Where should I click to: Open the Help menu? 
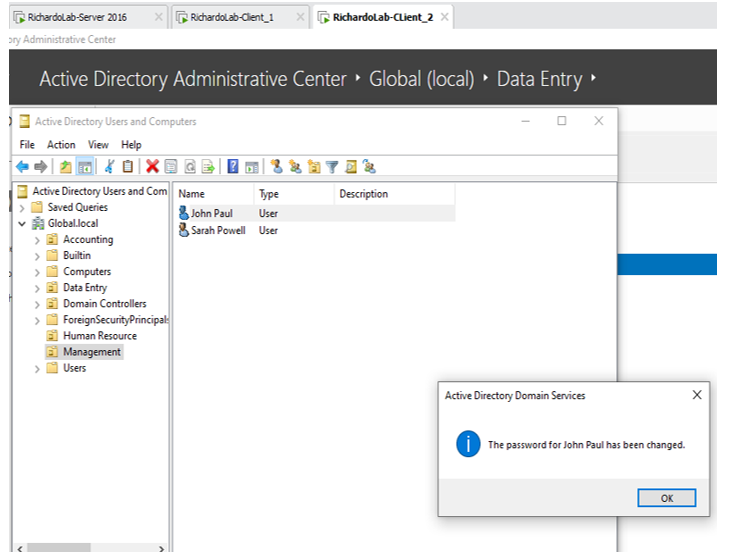point(131,145)
